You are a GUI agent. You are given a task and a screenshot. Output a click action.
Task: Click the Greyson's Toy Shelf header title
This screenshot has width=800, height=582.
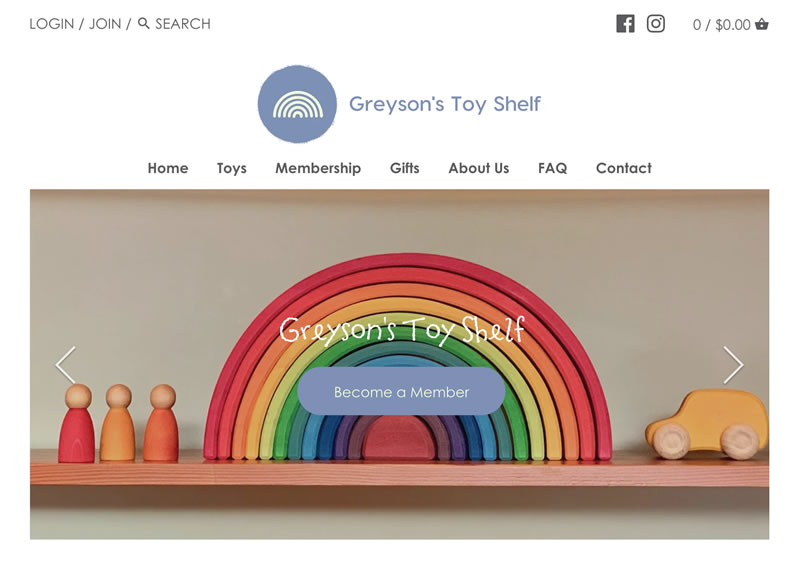click(x=444, y=104)
